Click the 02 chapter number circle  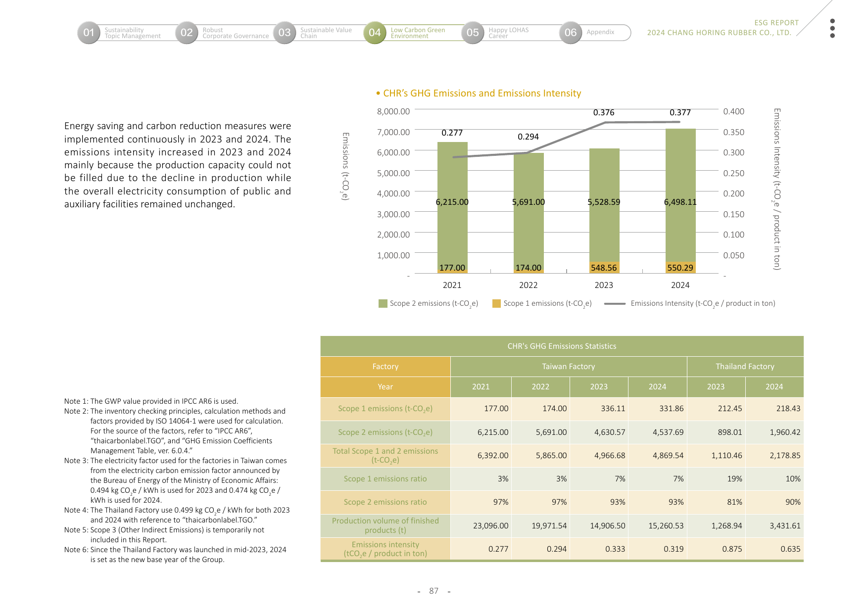[x=187, y=33]
